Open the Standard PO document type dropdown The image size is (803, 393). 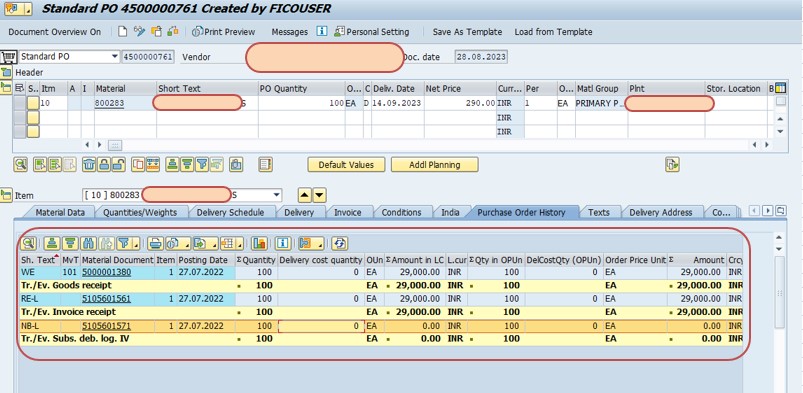point(115,57)
